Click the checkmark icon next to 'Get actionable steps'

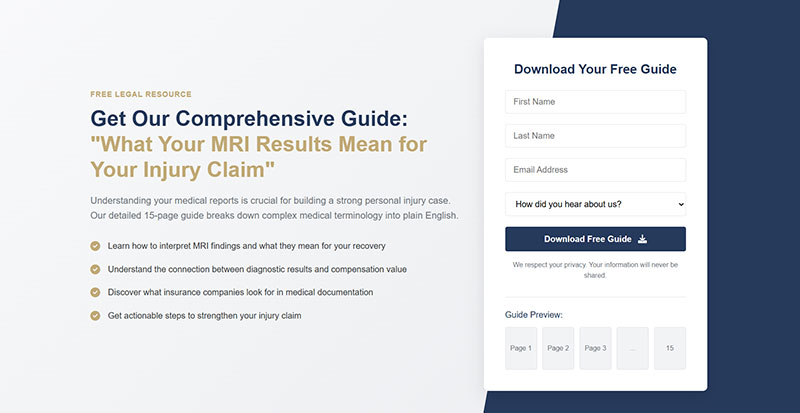click(x=95, y=315)
